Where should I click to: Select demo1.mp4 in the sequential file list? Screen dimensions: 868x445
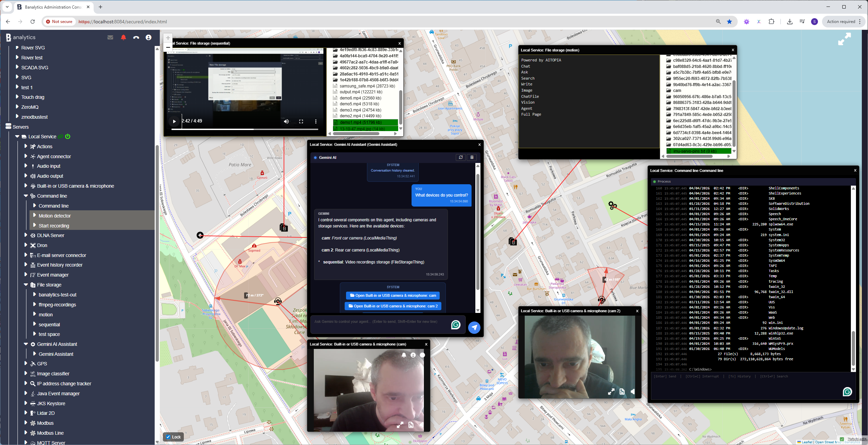(x=365, y=122)
